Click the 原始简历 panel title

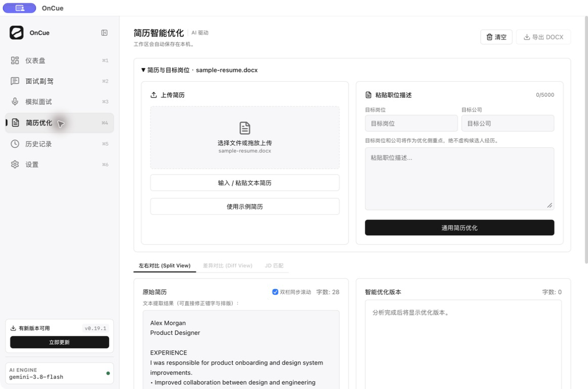[154, 292]
